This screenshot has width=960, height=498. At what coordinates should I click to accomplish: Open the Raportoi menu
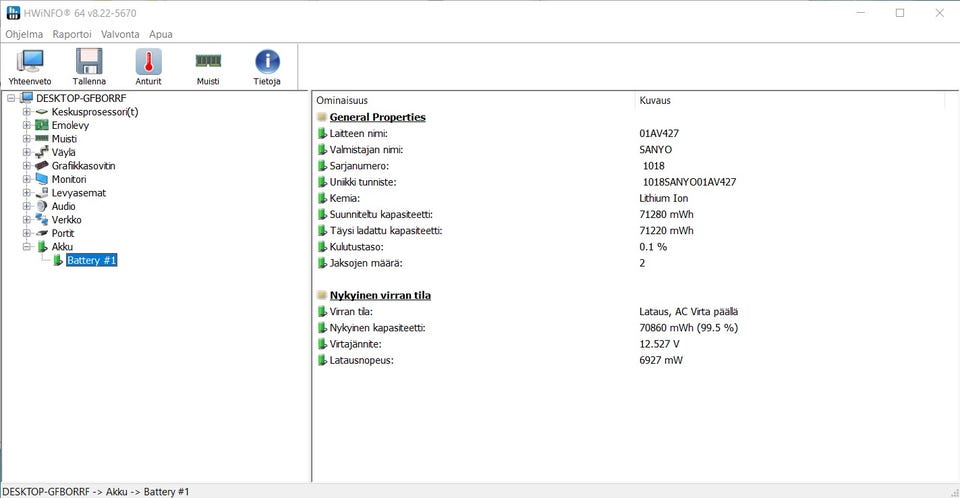[72, 34]
